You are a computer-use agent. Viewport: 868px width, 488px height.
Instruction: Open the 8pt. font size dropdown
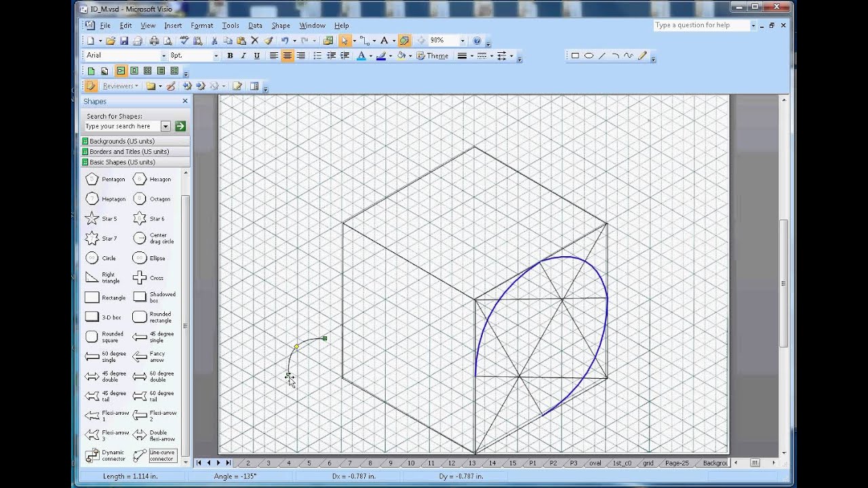(216, 56)
